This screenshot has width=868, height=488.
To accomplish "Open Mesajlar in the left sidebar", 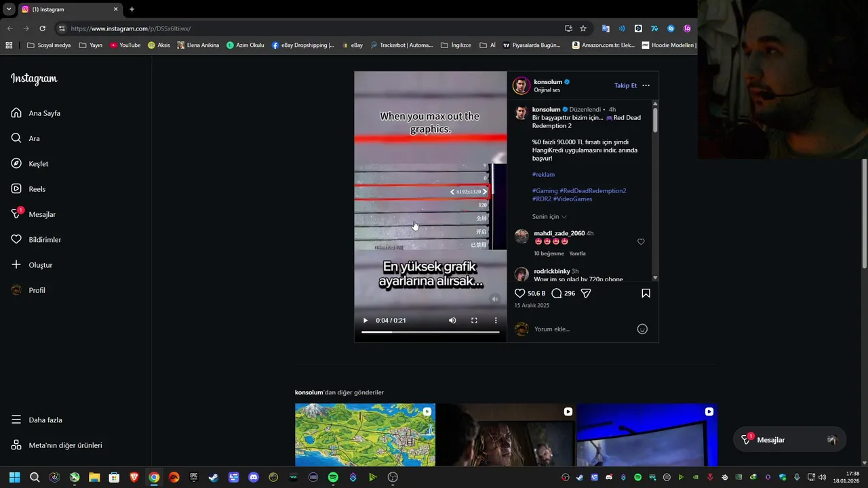I will 33,214.
